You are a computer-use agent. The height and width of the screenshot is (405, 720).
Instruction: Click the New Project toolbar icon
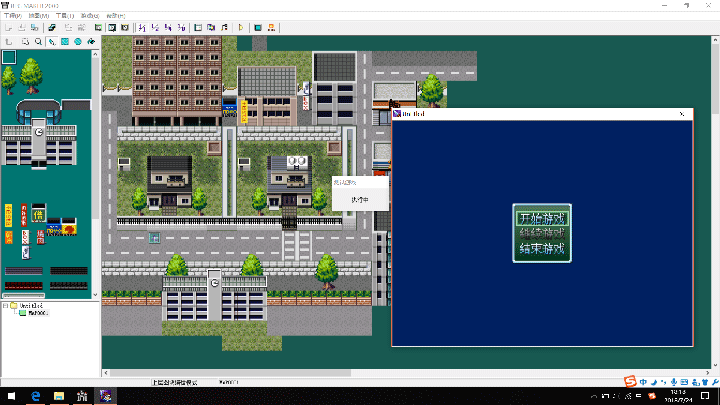click(x=9, y=27)
